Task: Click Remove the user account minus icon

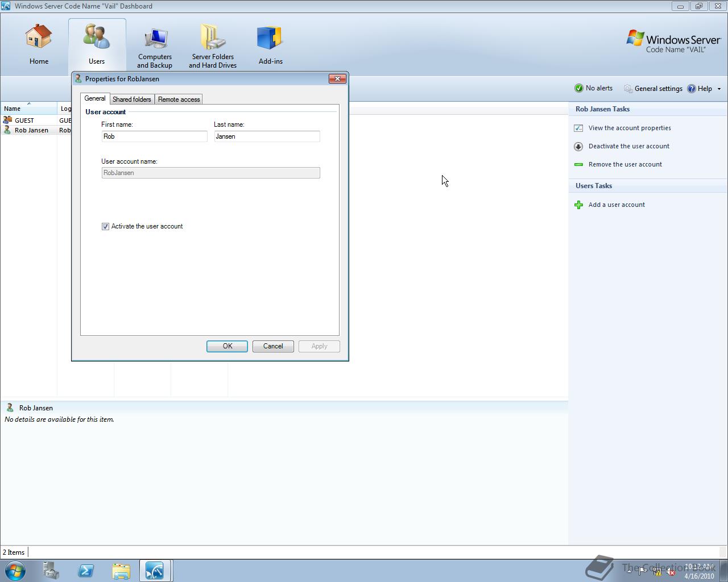Action: (x=578, y=164)
